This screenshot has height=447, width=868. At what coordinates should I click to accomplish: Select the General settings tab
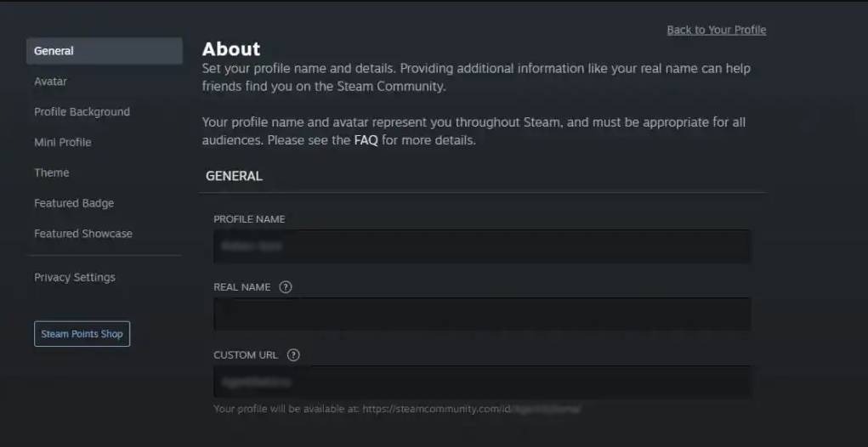point(104,51)
